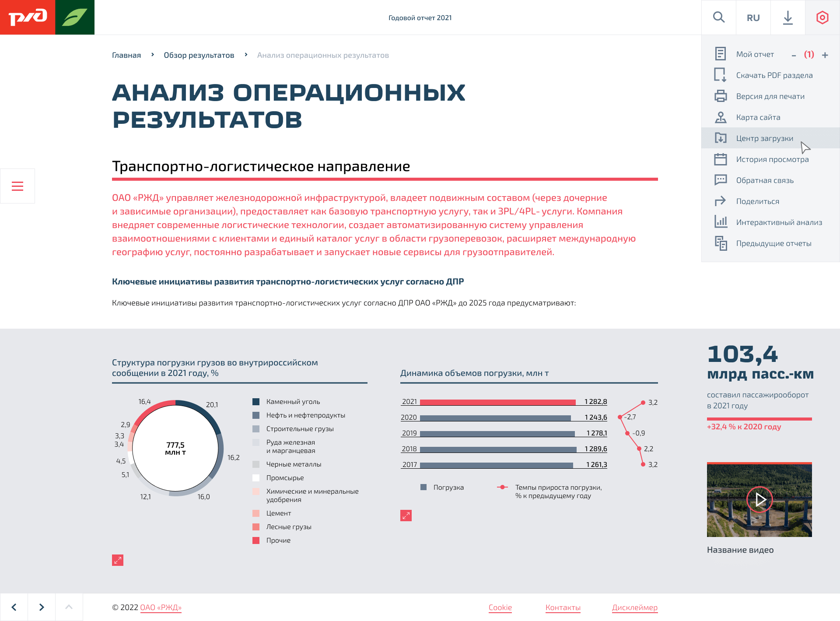Viewport: 840px width, 621px height.
Task: Click the 2018 loading bar
Action: tap(498, 449)
